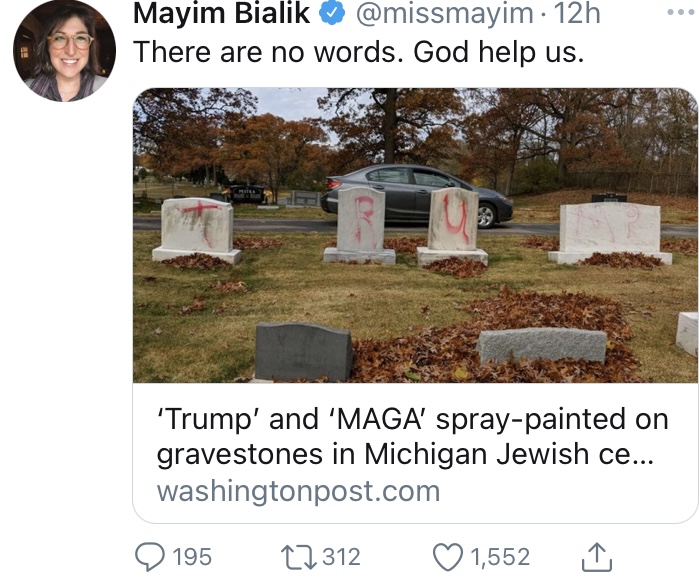Click the 312 retweets count

click(341, 556)
